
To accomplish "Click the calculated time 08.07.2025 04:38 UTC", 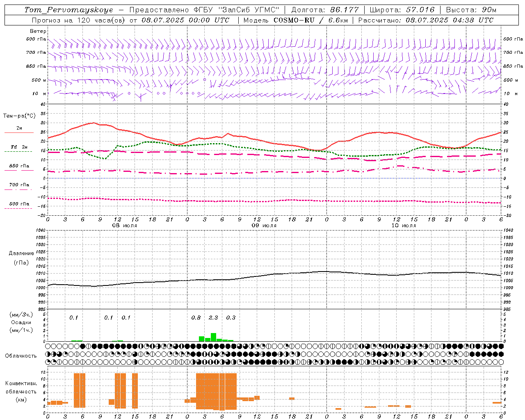I will pos(450,20).
